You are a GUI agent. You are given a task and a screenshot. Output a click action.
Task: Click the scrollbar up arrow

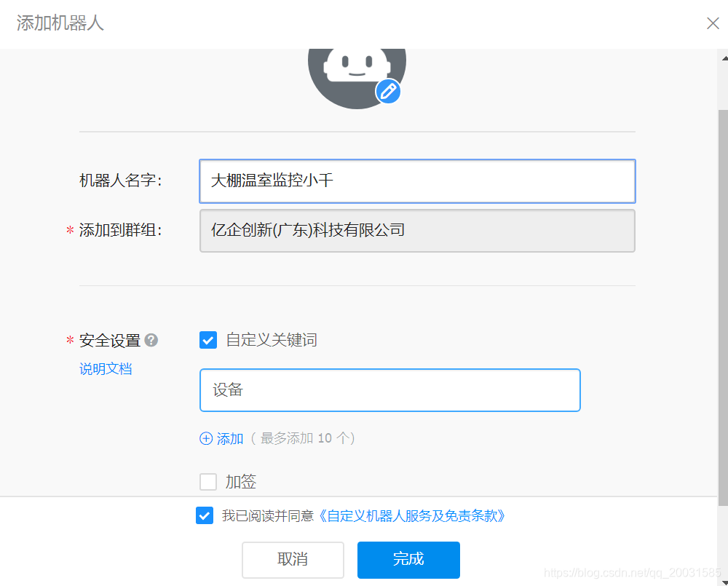click(x=724, y=58)
